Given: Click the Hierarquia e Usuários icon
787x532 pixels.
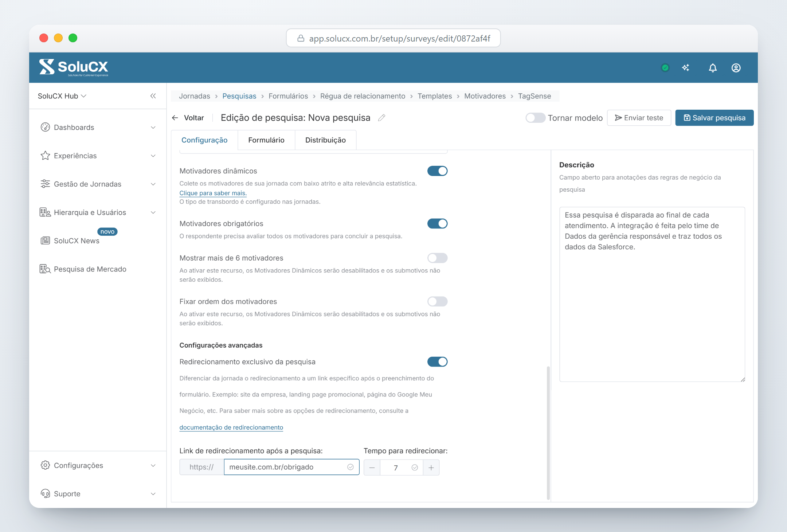Looking at the screenshot, I should (45, 212).
